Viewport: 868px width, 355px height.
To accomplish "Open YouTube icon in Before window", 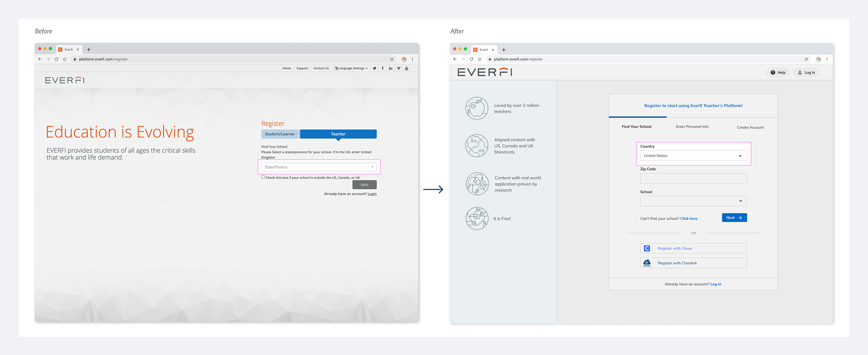I will 406,68.
